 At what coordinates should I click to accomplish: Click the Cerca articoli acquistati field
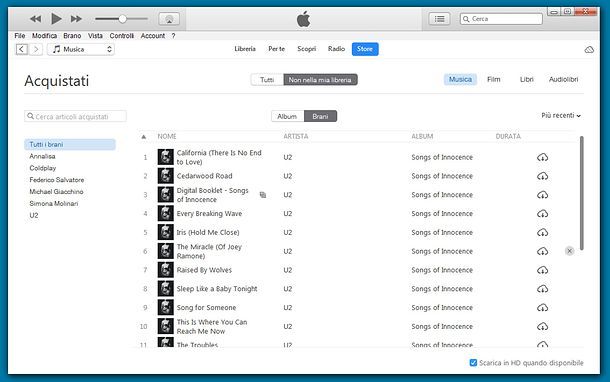point(75,116)
